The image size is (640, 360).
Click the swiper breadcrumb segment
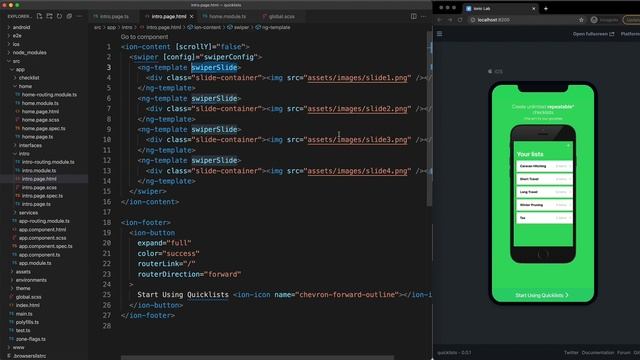click(238, 27)
